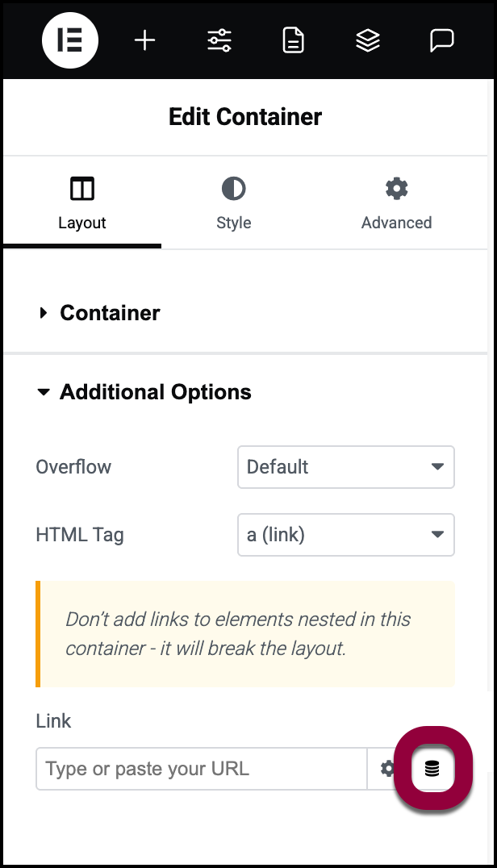The image size is (497, 868).
Task: Open the notes speech bubble icon
Action: (x=441, y=40)
